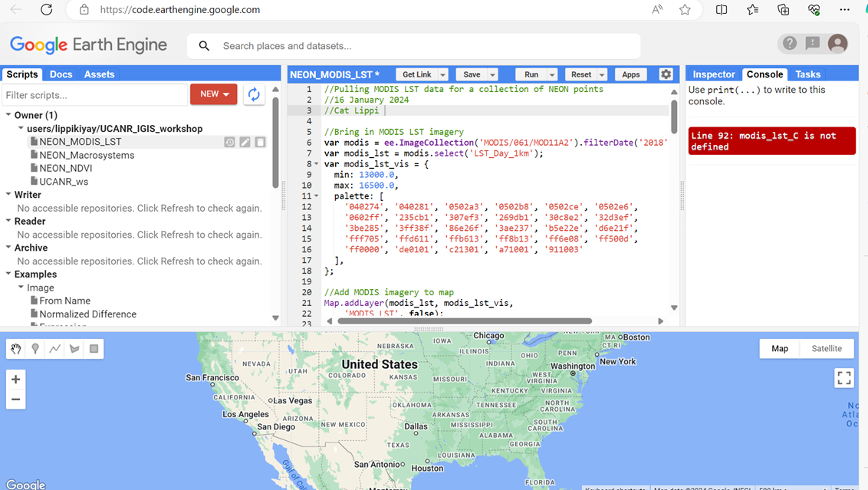Switch to the Assets tab

[99, 74]
